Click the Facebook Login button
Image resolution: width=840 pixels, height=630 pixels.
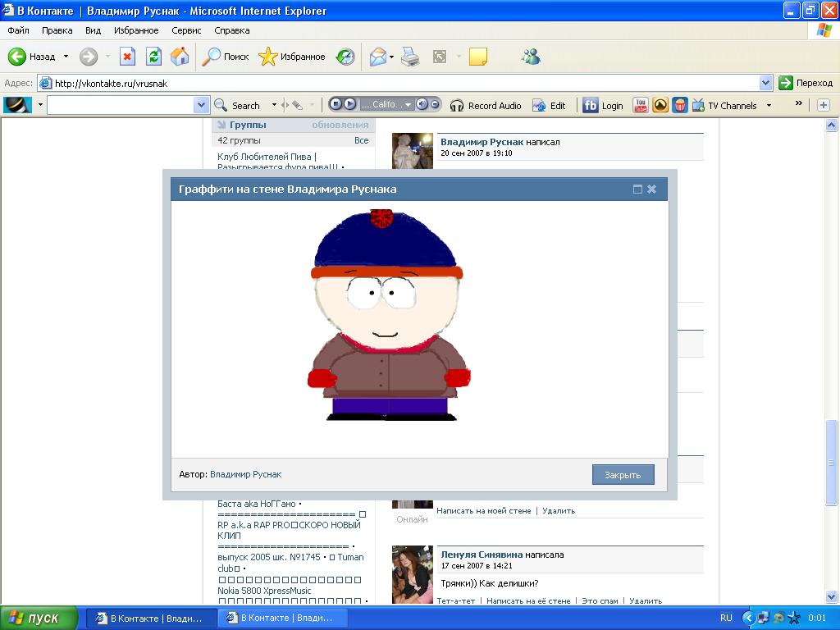[603, 106]
